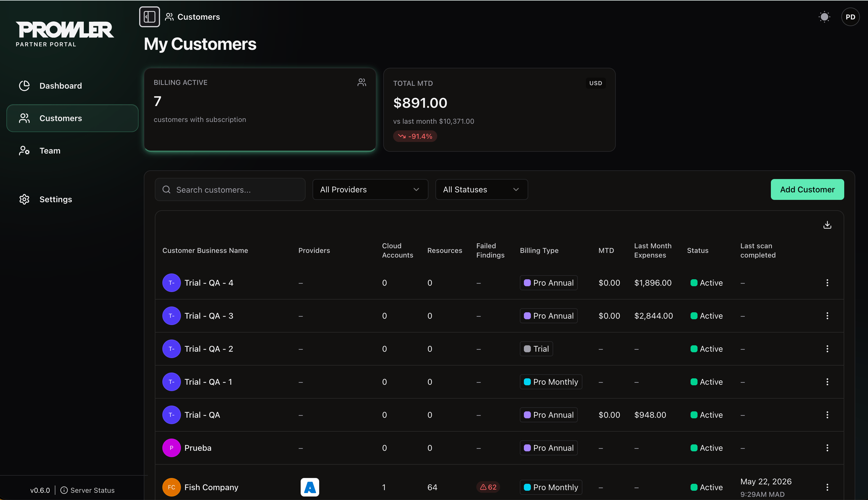Click the breadcrumb Customers people icon
This screenshot has height=500, width=868.
[x=169, y=17]
